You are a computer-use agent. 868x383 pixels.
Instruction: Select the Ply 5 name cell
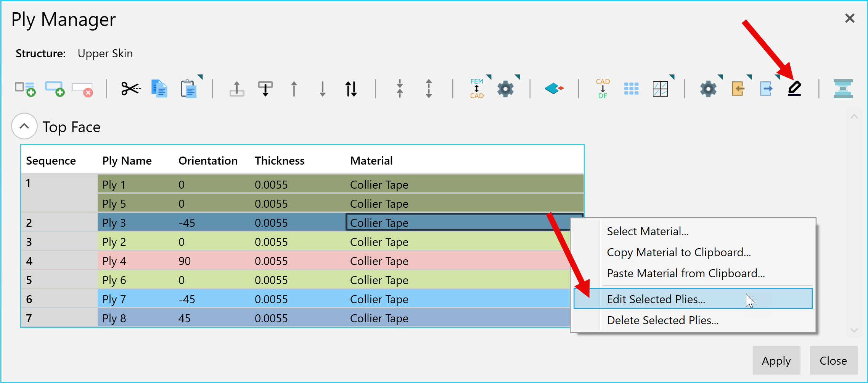pyautogui.click(x=136, y=203)
